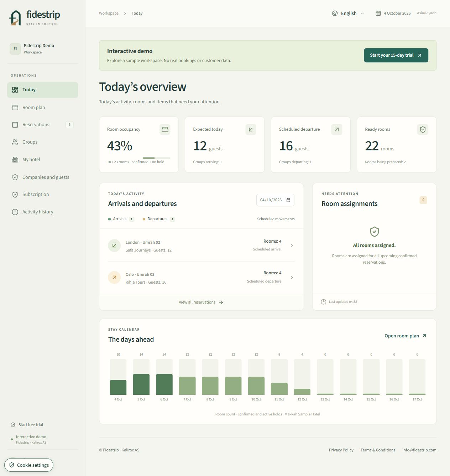Click the calendar icon beside 4 October 2026
Viewport: 450px width, 476px height.
tap(378, 13)
